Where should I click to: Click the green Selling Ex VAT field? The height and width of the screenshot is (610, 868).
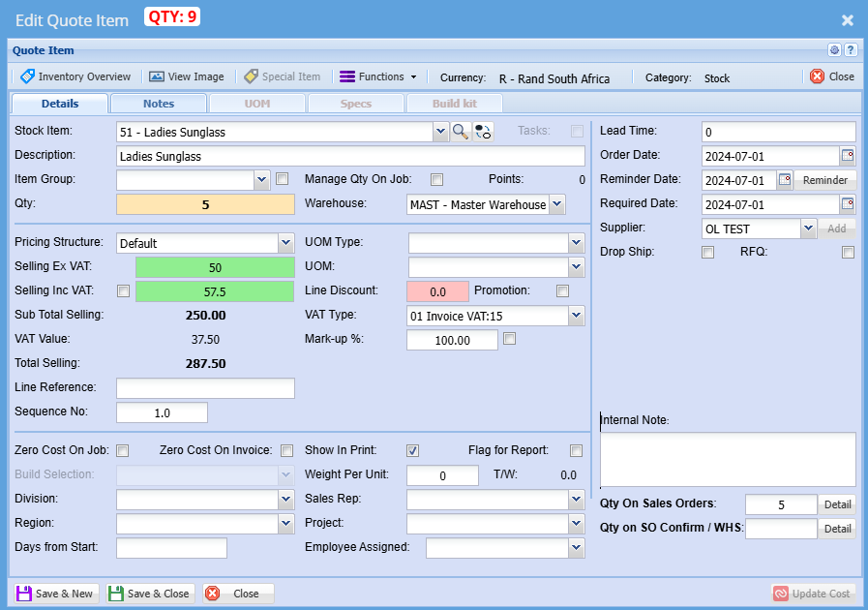(214, 267)
